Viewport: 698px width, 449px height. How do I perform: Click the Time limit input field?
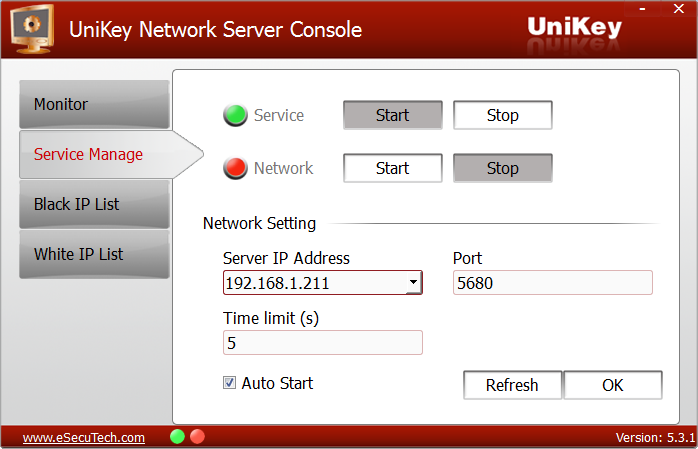click(323, 343)
